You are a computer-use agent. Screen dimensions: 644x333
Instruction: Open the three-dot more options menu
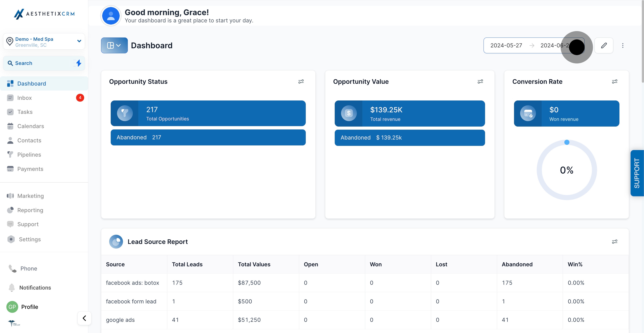(x=623, y=45)
